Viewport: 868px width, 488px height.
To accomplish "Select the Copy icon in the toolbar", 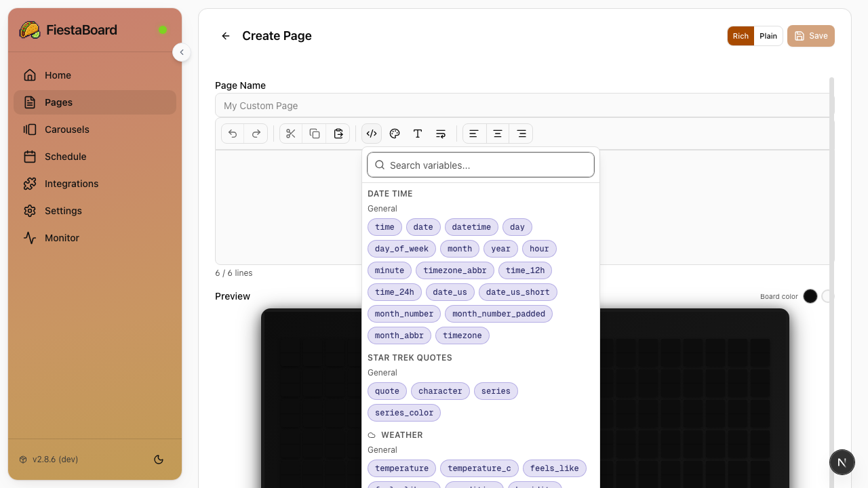I will coord(315,134).
